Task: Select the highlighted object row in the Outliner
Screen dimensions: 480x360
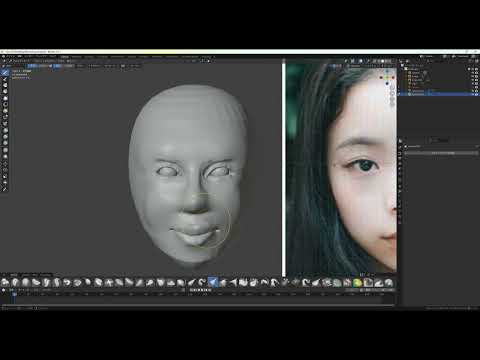Action: point(439,94)
